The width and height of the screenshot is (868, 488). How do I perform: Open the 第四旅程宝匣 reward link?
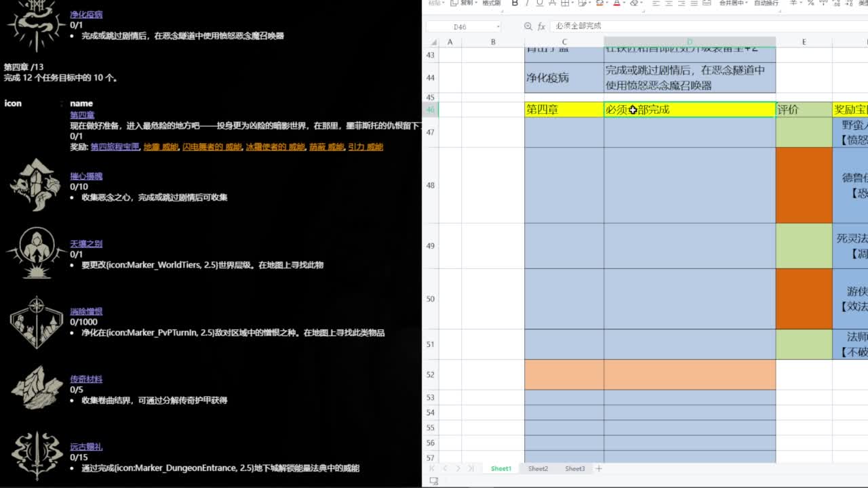click(x=115, y=147)
